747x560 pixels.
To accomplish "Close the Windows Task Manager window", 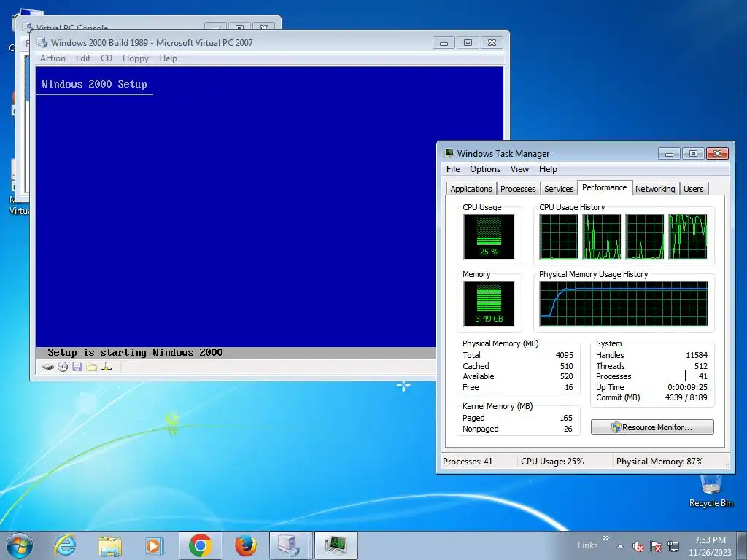I will pyautogui.click(x=717, y=154).
